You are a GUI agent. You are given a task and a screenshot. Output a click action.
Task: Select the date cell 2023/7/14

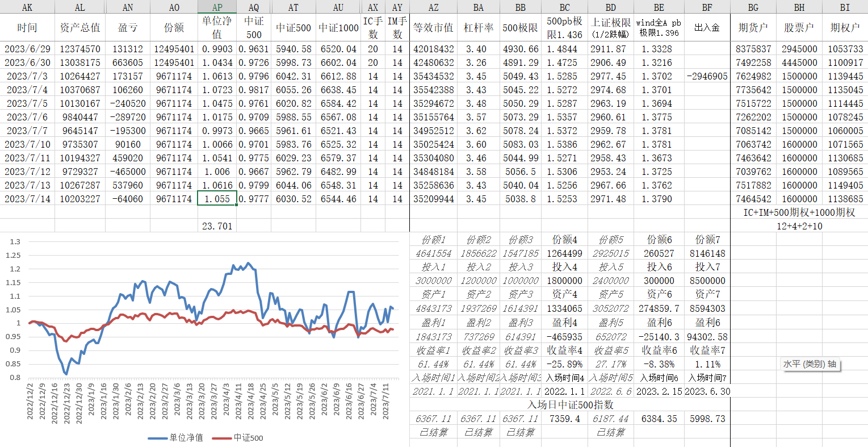click(27, 199)
